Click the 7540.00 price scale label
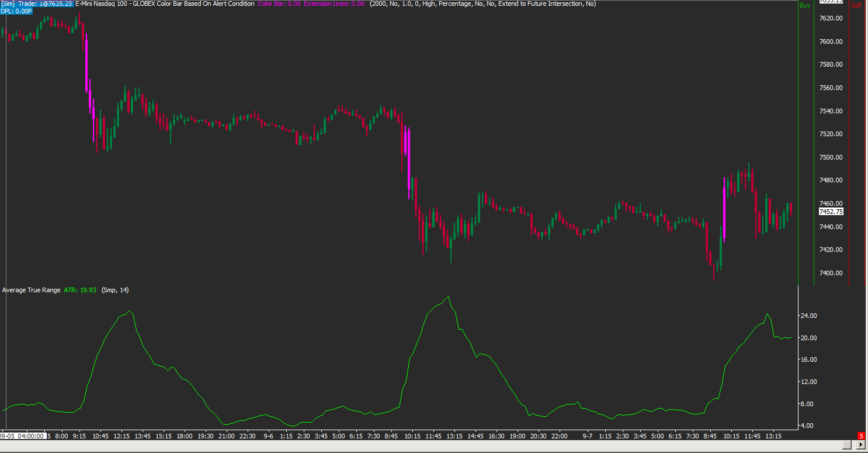This screenshot has height=453, width=868. click(831, 111)
